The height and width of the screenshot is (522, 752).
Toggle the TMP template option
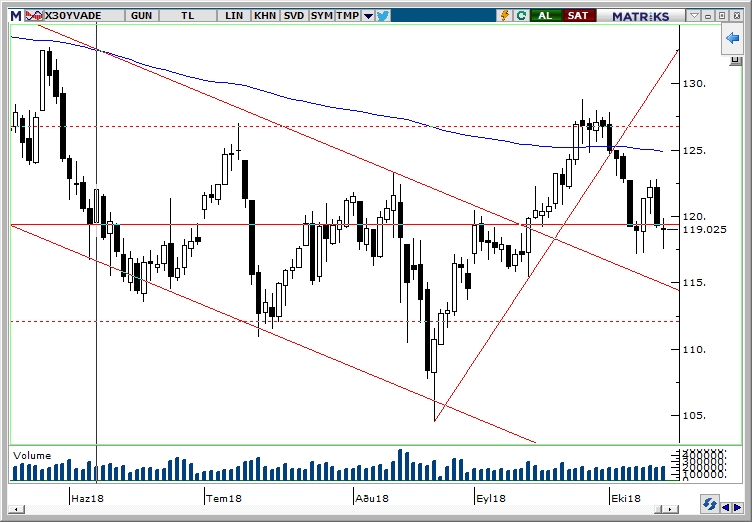click(x=348, y=16)
